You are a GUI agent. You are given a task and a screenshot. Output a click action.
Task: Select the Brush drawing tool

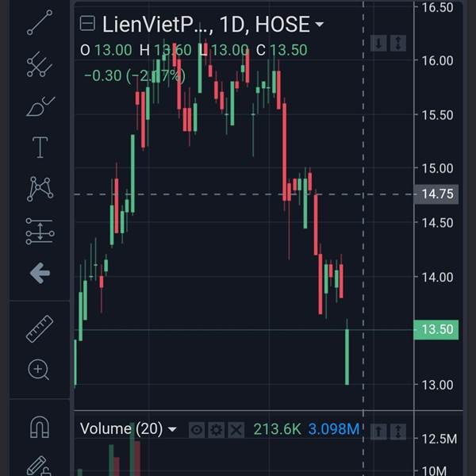click(40, 106)
